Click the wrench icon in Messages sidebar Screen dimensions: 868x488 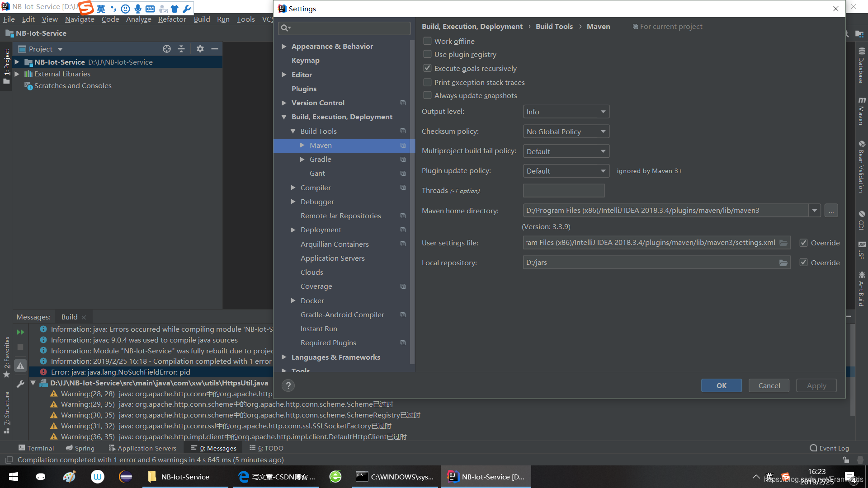pos(20,384)
